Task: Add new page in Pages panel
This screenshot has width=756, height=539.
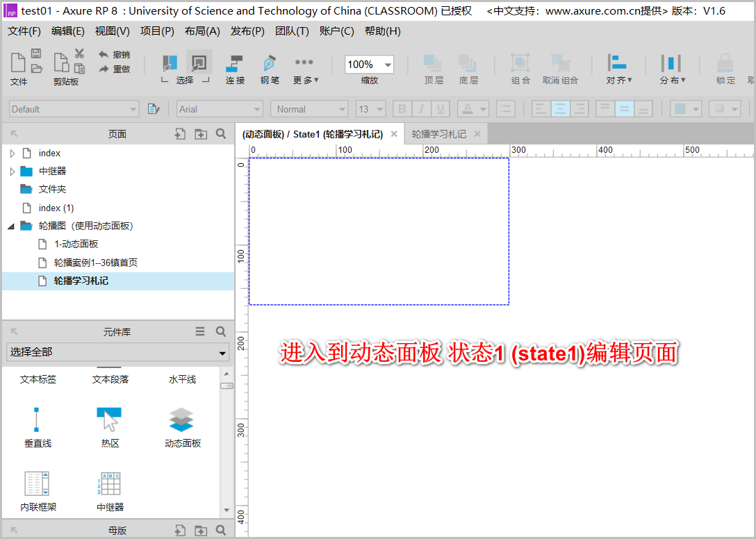Action: point(180,134)
